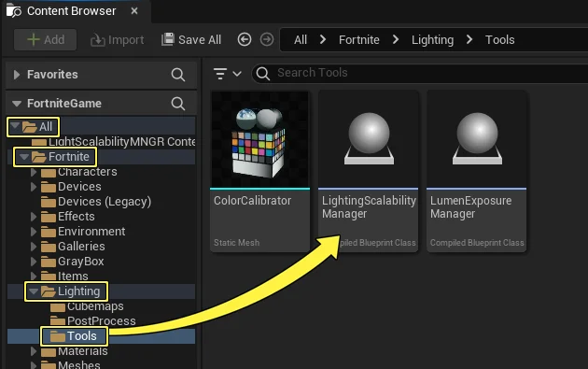Screen dimensions: 588x369
Task: Click the ColorCalibrator asset name
Action: click(x=252, y=201)
